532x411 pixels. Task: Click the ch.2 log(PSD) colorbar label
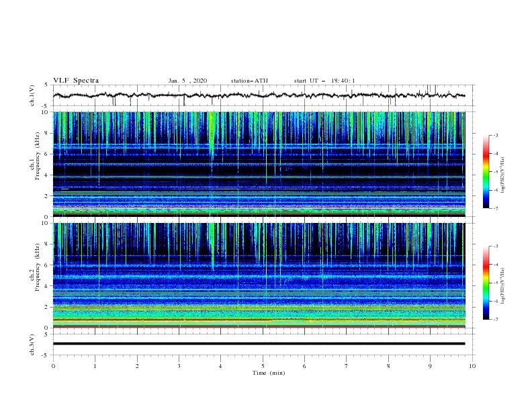[503, 286]
